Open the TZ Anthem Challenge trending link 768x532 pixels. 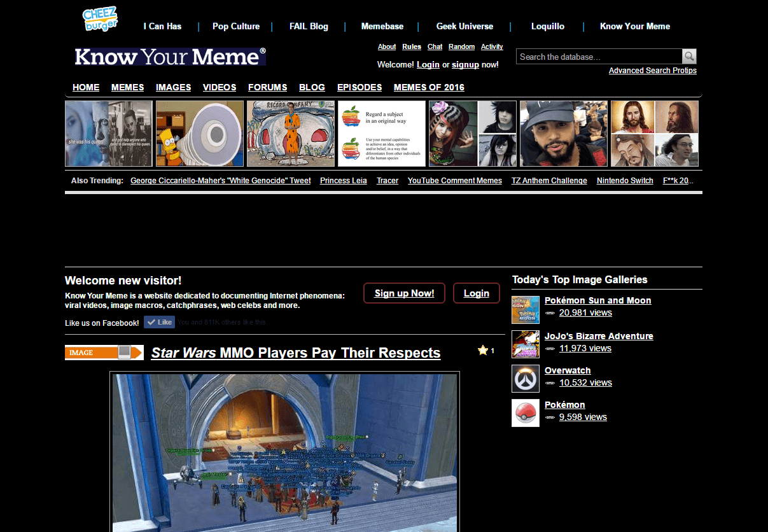tap(549, 181)
